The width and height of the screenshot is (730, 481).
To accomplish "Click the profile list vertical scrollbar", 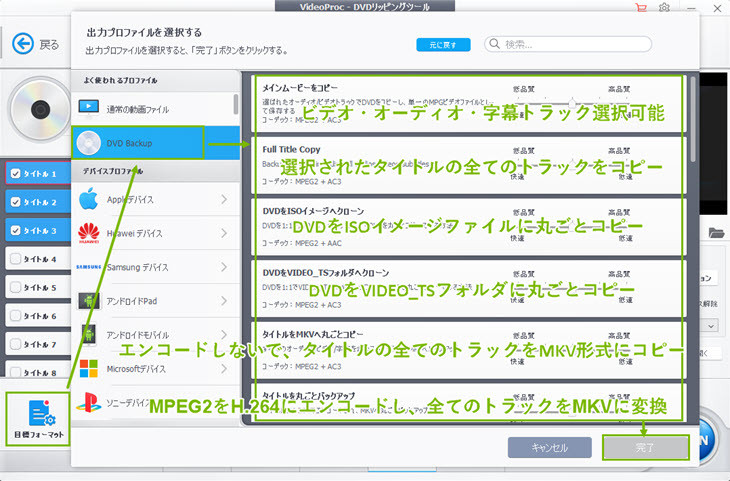I will coord(693,120).
